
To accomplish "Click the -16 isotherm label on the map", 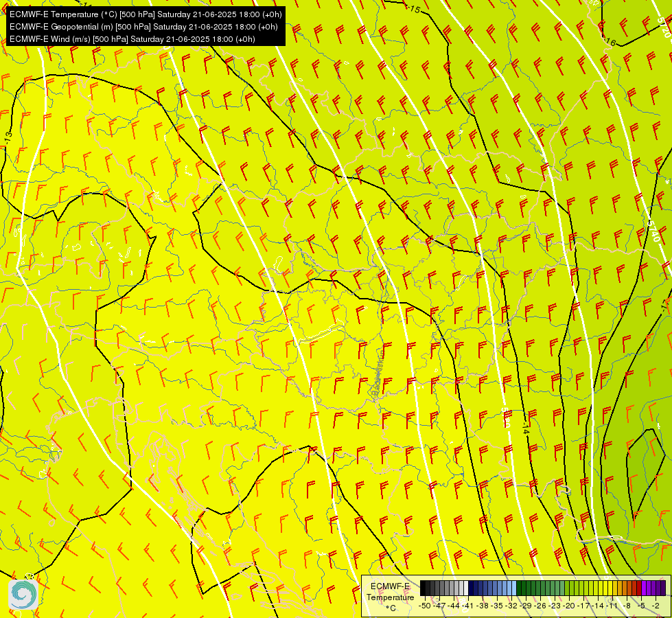I will tap(610, 42).
